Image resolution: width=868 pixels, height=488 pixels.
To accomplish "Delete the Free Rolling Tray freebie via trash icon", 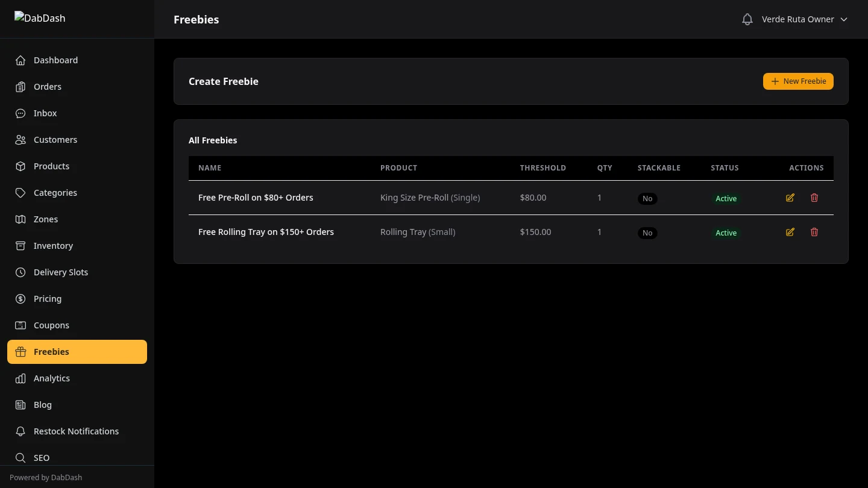I will (x=814, y=232).
